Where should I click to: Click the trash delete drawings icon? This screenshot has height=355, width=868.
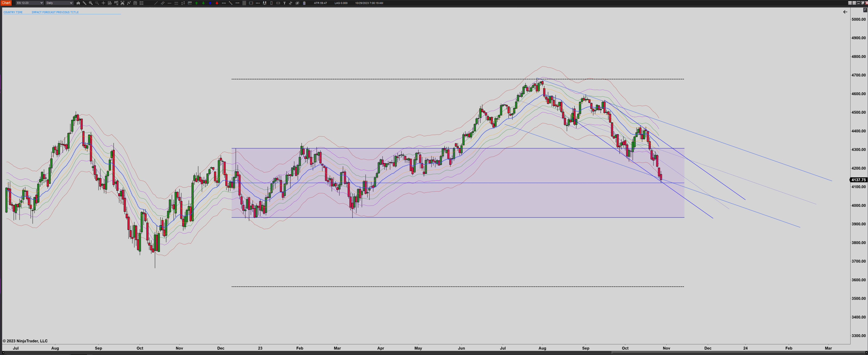[x=304, y=3]
